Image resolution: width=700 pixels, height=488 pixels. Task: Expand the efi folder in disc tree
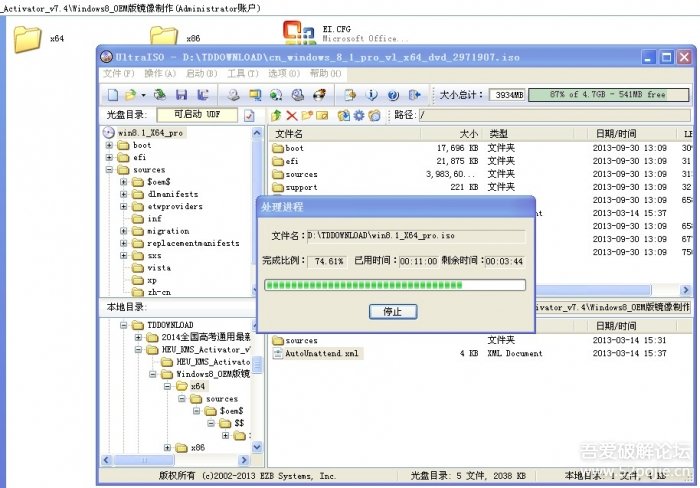pyautogui.click(x=109, y=157)
